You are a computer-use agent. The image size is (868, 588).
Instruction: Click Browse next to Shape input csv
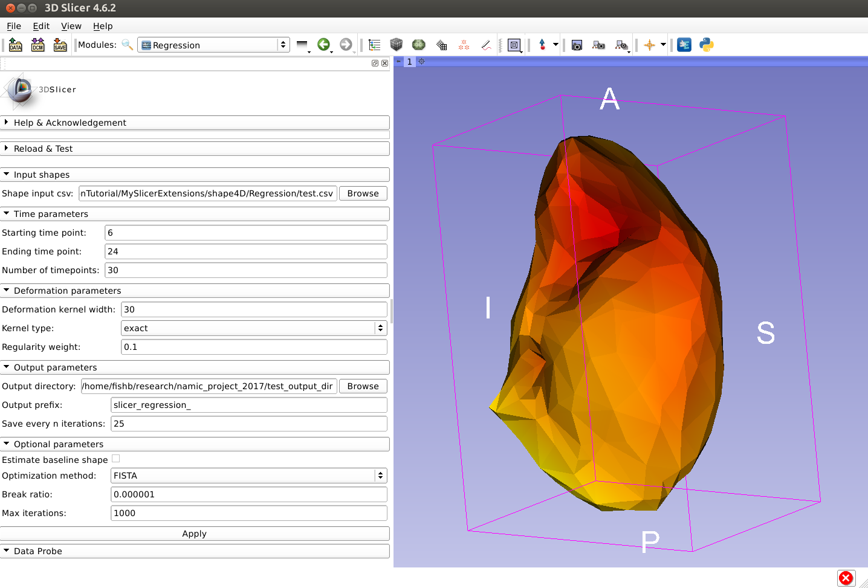(x=363, y=193)
